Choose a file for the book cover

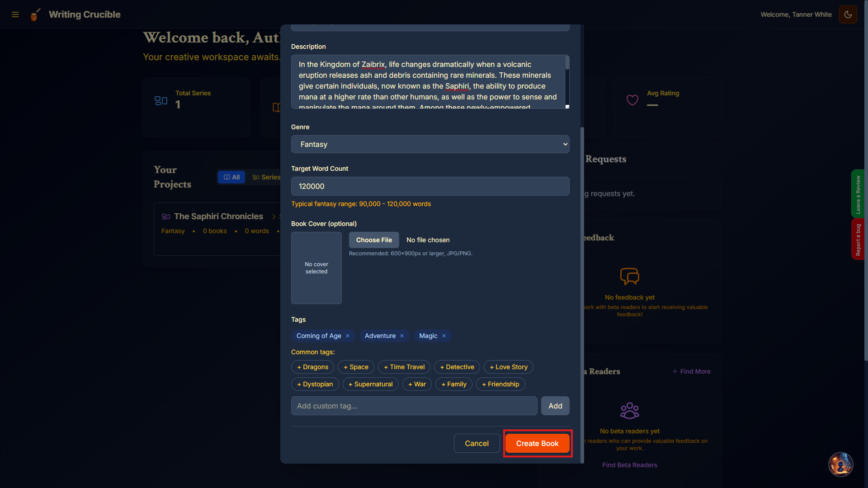pos(373,240)
